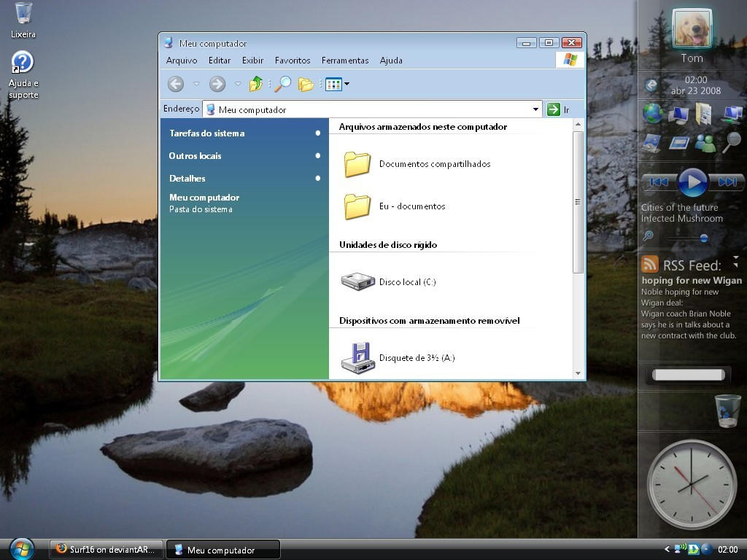
Task: Click the blue window panel icon in sidebar launcher
Action: [x=678, y=143]
